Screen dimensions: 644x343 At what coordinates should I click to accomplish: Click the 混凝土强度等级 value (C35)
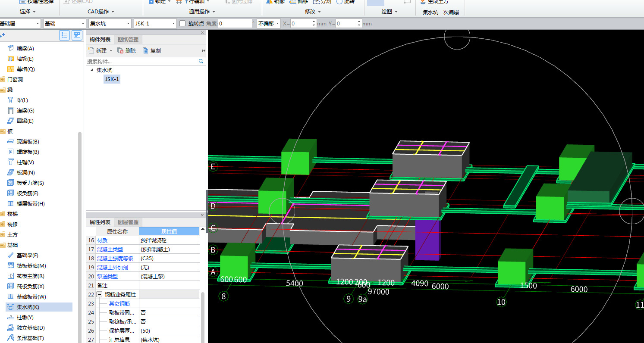(169, 259)
